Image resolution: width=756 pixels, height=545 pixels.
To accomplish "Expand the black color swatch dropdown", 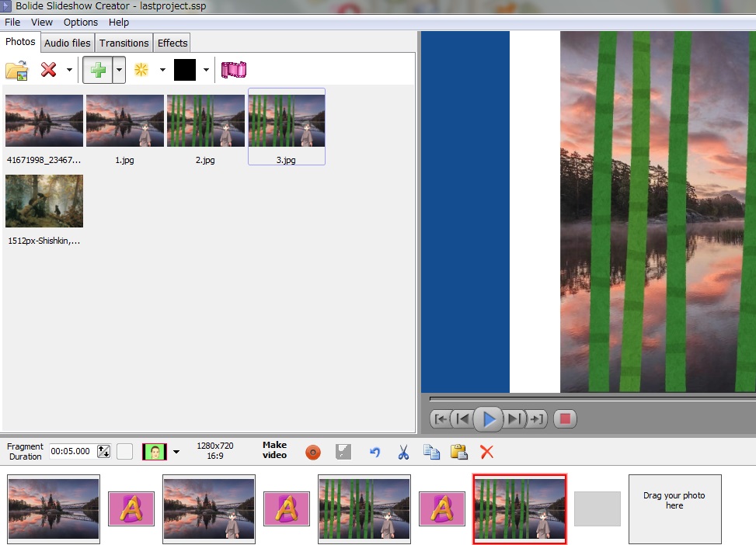I will coord(206,71).
